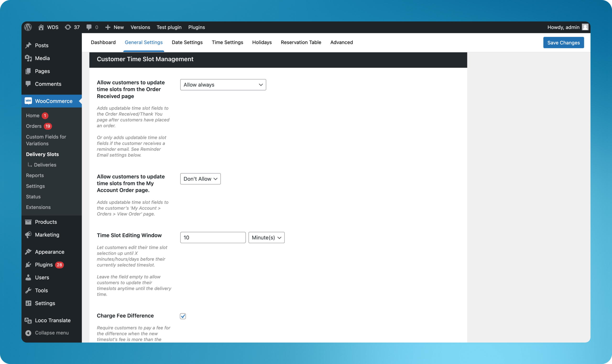Open updates via the refresh icon showing 37

(69, 27)
